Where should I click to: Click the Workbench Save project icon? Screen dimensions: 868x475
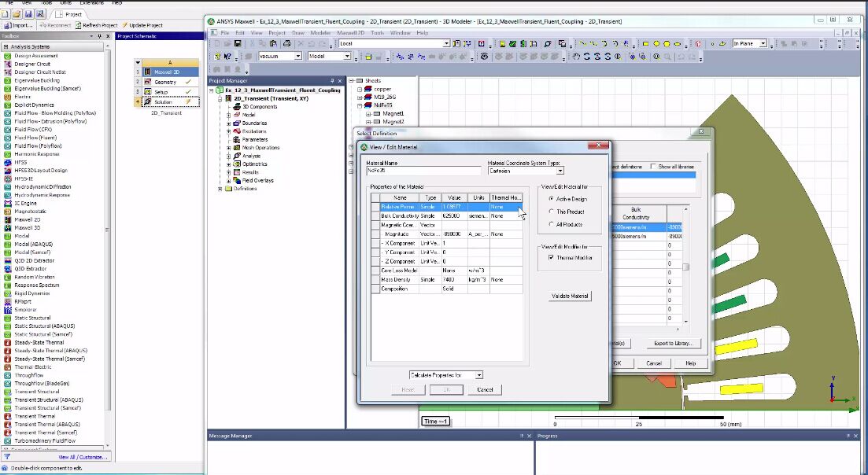(x=29, y=14)
